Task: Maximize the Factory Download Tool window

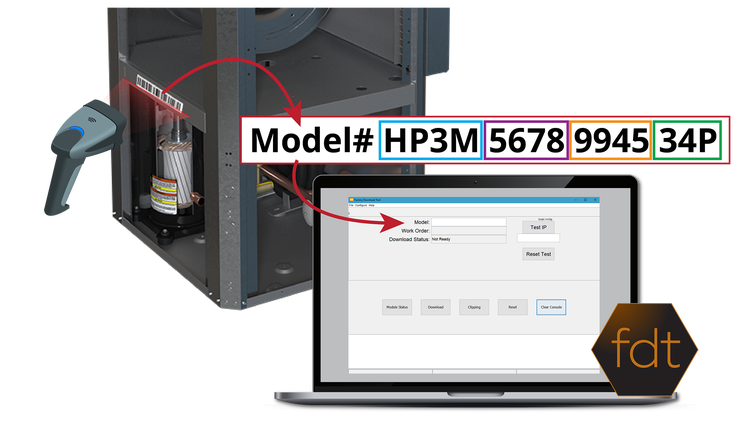Action: tap(584, 200)
